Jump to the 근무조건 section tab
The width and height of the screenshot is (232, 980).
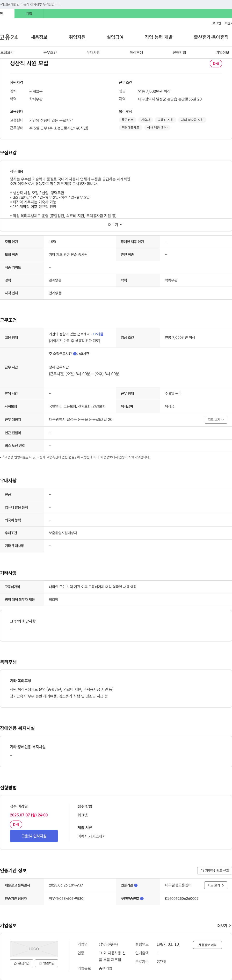click(50, 52)
